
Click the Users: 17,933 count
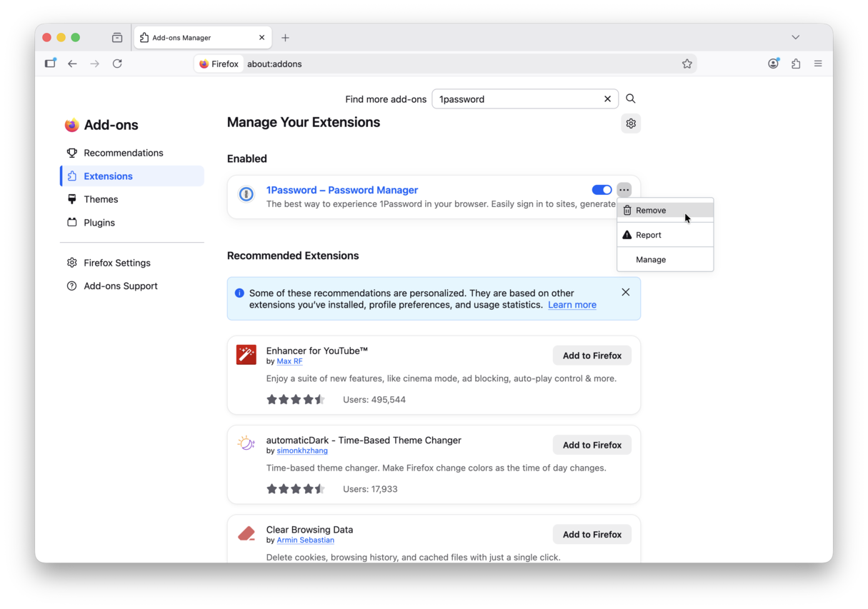click(370, 489)
